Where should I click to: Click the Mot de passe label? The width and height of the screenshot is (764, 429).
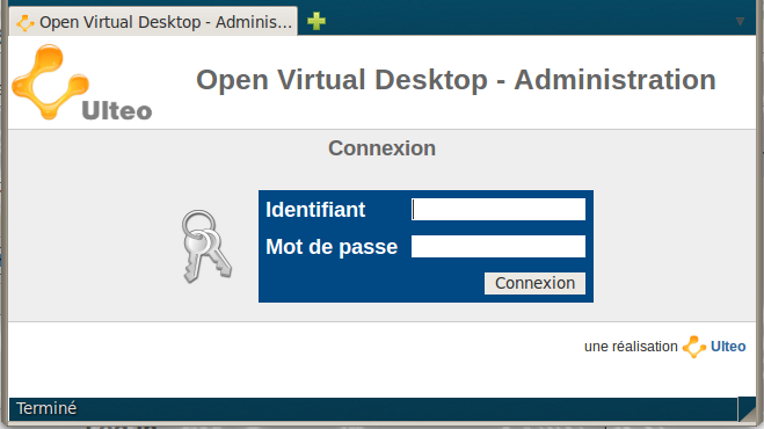click(x=331, y=247)
